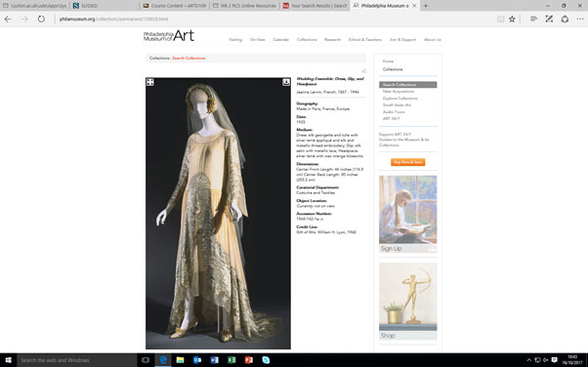Open Excel from the taskbar
588x367 pixels.
click(x=231, y=360)
